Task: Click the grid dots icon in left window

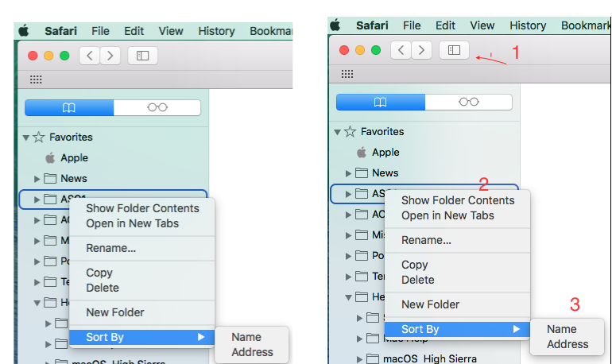Action: pos(36,79)
